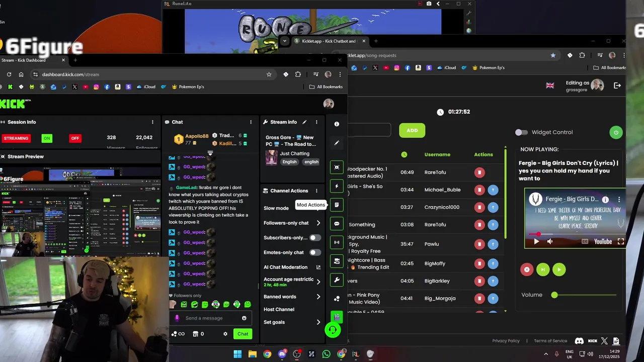This screenshot has width=644, height=362.
Task: Expand the Banned words section
Action: (318, 297)
